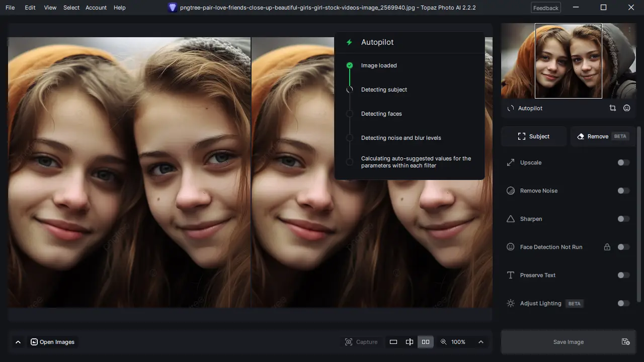This screenshot has height=362, width=644.
Task: Click the Upscale arrow icon
Action: click(511, 162)
